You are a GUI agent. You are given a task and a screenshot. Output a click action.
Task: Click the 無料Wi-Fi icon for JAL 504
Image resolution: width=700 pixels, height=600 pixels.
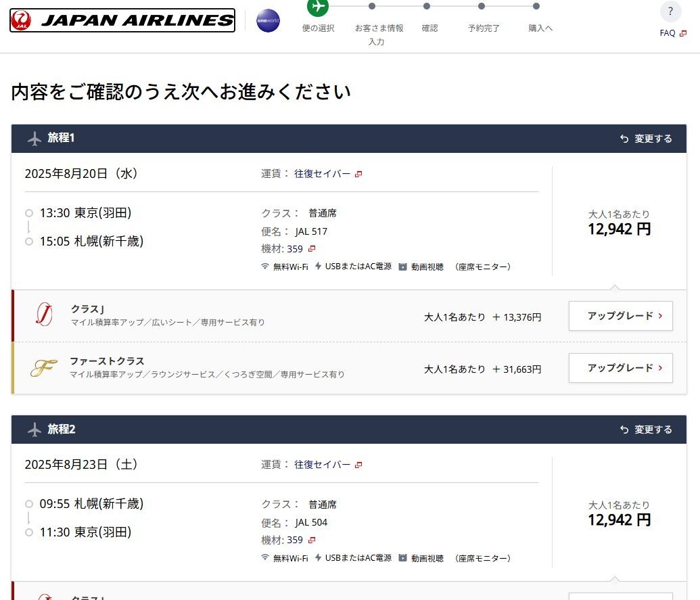264,557
